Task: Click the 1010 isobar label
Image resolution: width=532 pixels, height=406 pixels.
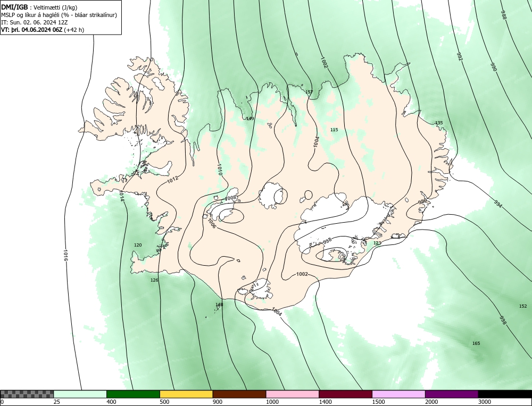Action: [219, 170]
